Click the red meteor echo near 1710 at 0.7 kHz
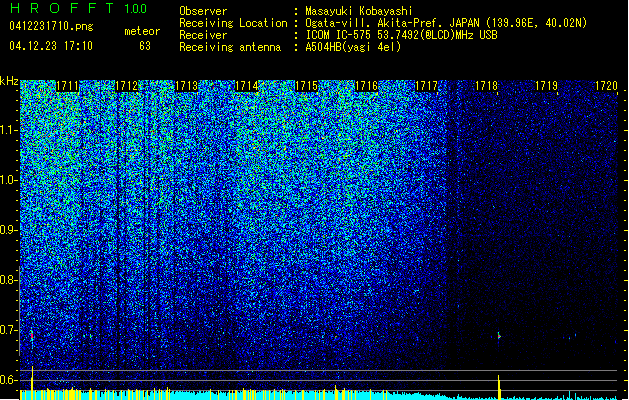Image resolution: width=629 pixels, height=400 pixels. [32, 335]
